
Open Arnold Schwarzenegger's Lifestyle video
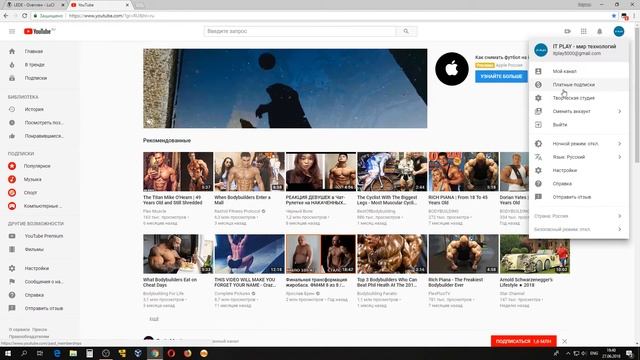pyautogui.click(x=534, y=254)
